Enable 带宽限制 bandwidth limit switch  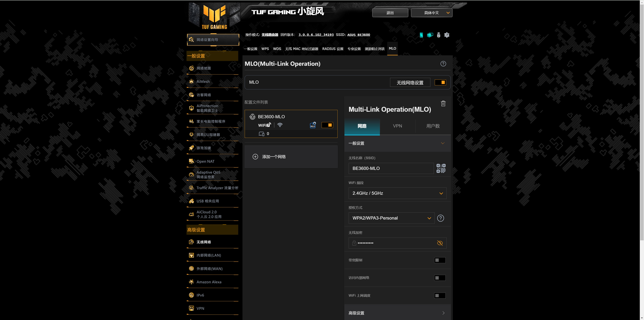[440, 260]
